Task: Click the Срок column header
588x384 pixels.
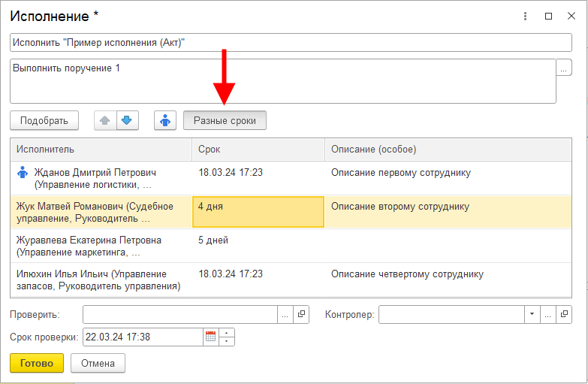Action: [258, 150]
